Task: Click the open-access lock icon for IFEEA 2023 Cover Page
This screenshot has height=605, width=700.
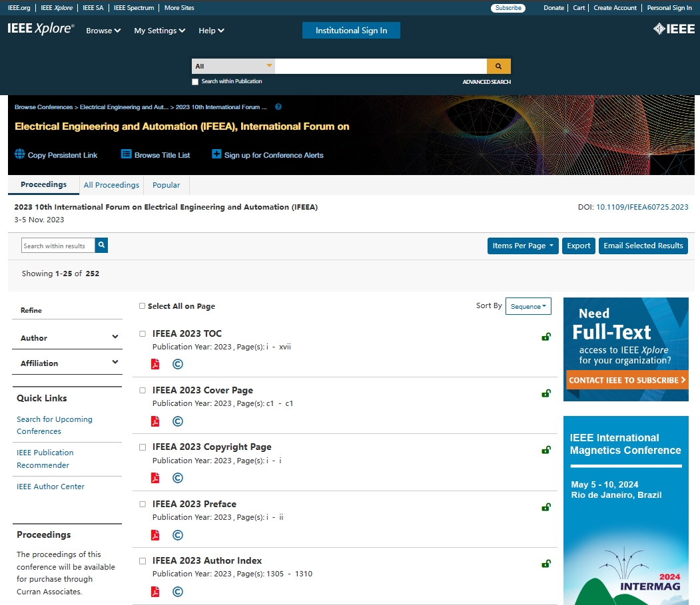Action: 546,393
